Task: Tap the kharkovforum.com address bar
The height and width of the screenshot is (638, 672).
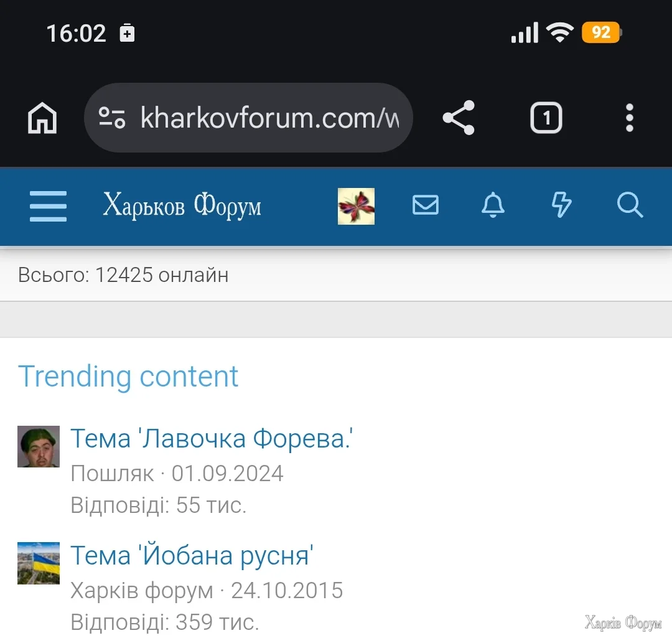Action: [269, 118]
